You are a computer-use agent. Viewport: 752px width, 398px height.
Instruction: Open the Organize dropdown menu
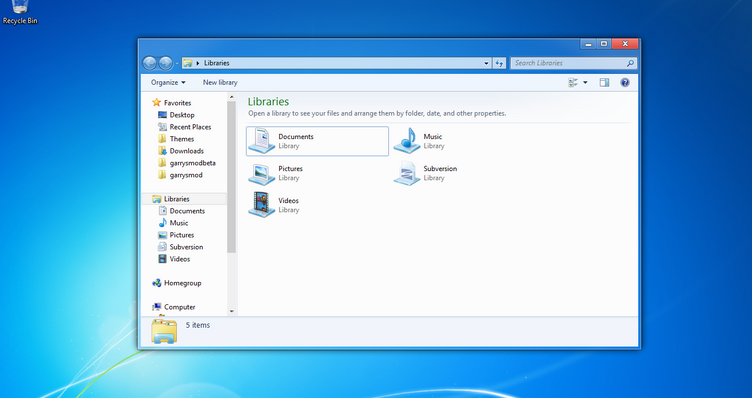(x=168, y=82)
